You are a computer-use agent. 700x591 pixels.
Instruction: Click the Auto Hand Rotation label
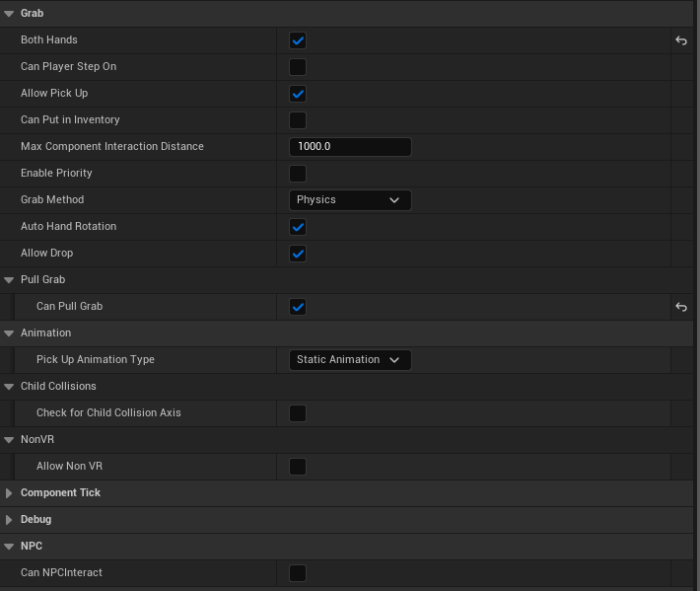(68, 227)
